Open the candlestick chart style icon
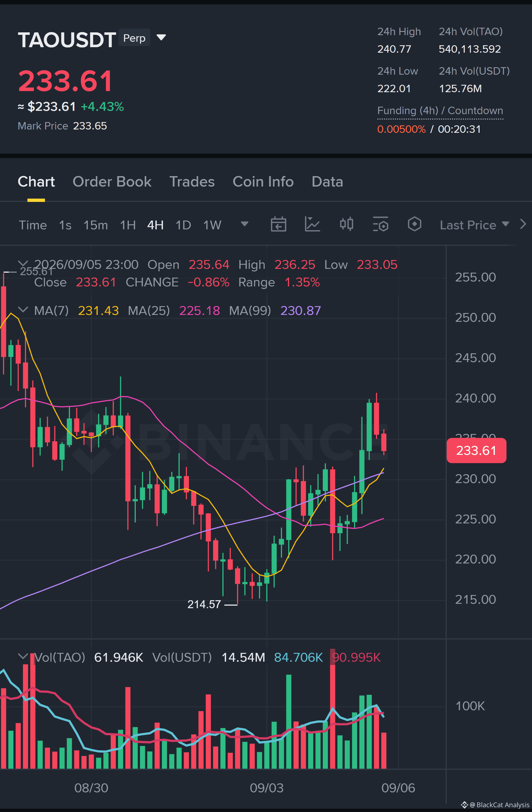The height and width of the screenshot is (812, 532). (346, 224)
